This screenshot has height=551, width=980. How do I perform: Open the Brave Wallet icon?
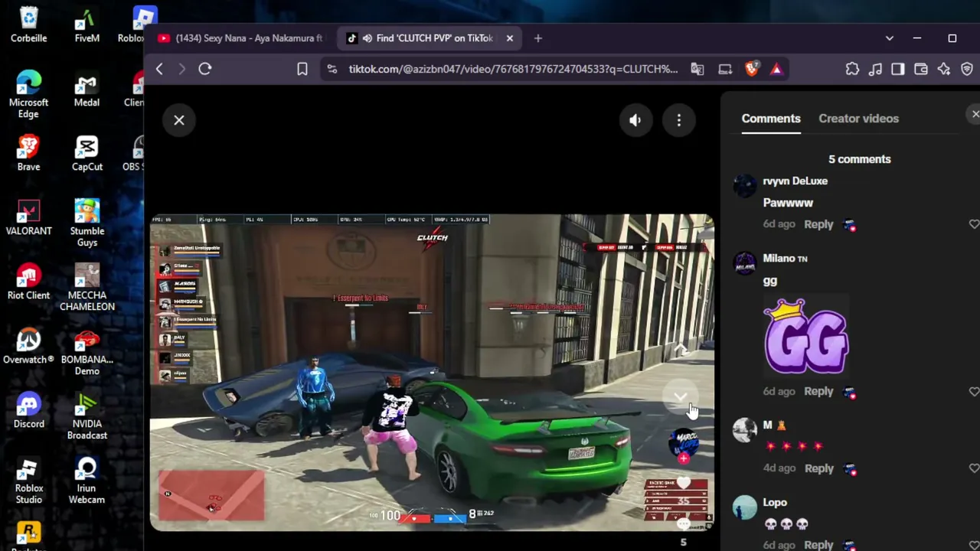coord(921,69)
